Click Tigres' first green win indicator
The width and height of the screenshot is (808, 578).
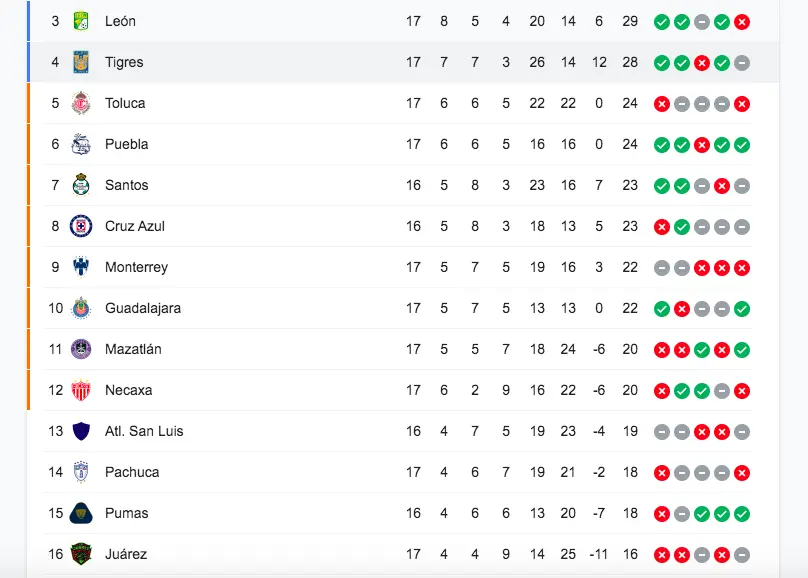point(662,63)
